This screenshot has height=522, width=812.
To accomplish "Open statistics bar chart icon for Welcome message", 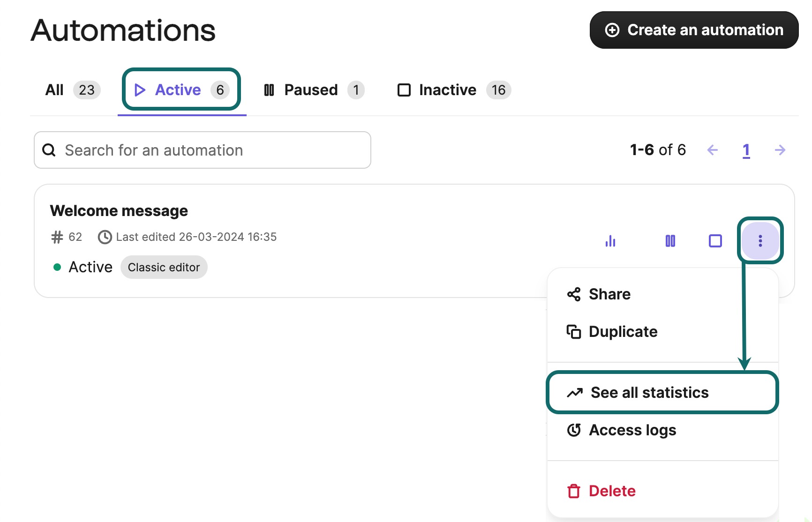I will point(610,241).
